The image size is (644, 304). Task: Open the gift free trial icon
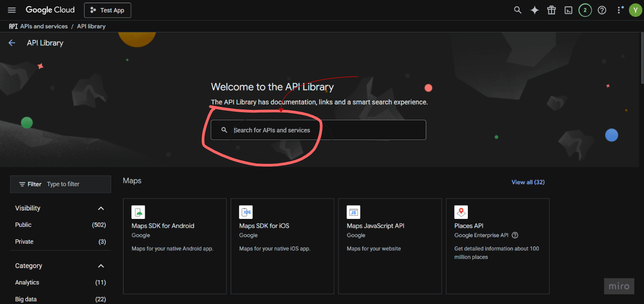551,10
